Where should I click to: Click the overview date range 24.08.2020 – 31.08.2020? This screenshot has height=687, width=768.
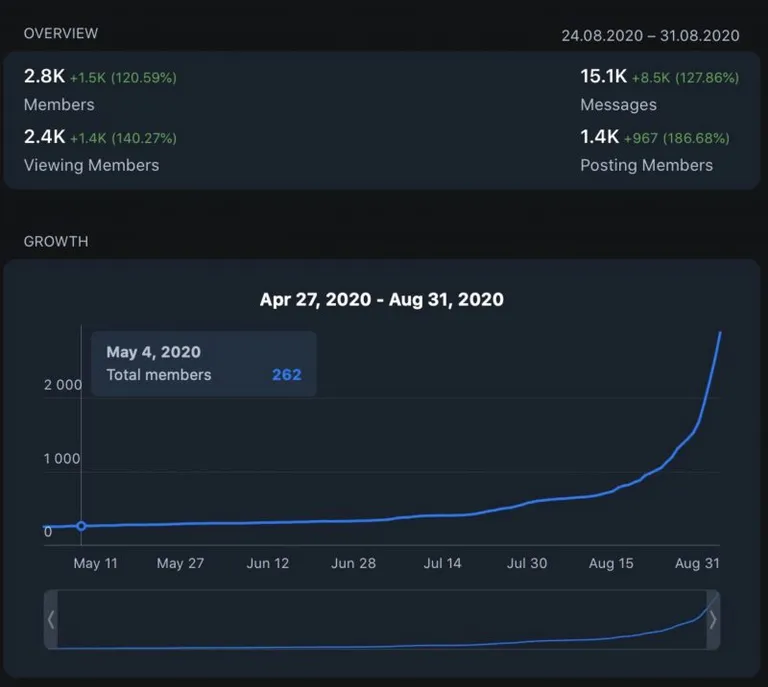click(x=650, y=36)
